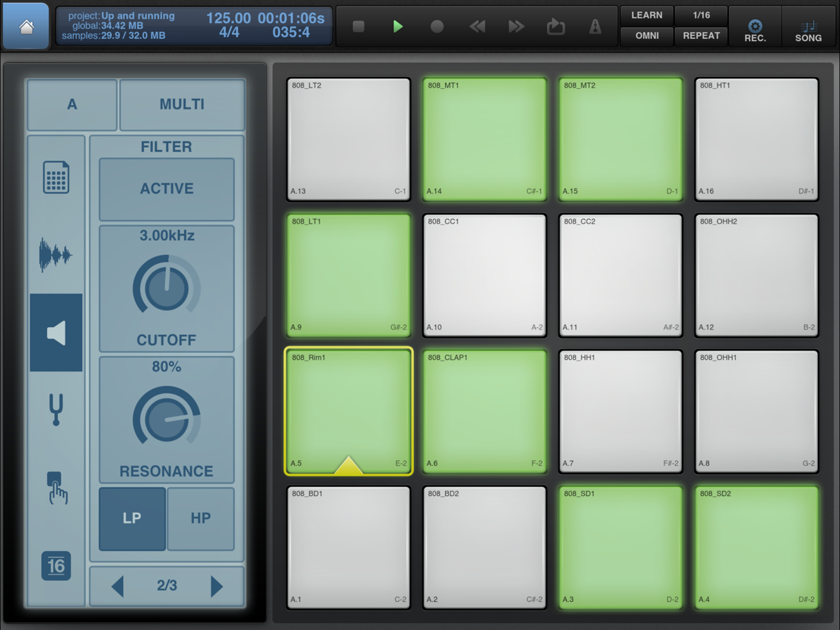Image resolution: width=840 pixels, height=630 pixels.
Task: Go to the home screen icon
Action: [x=26, y=26]
